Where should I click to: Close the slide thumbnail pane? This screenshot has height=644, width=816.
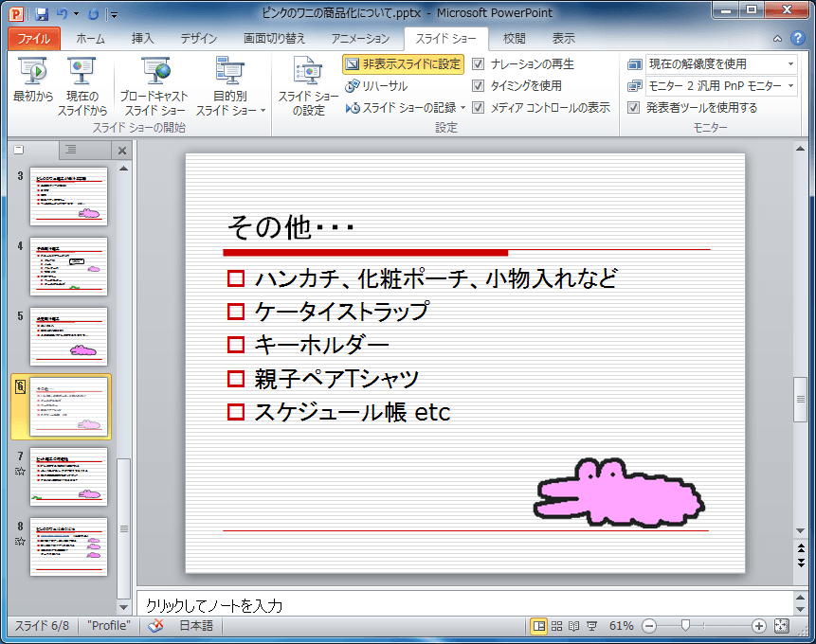pyautogui.click(x=122, y=151)
